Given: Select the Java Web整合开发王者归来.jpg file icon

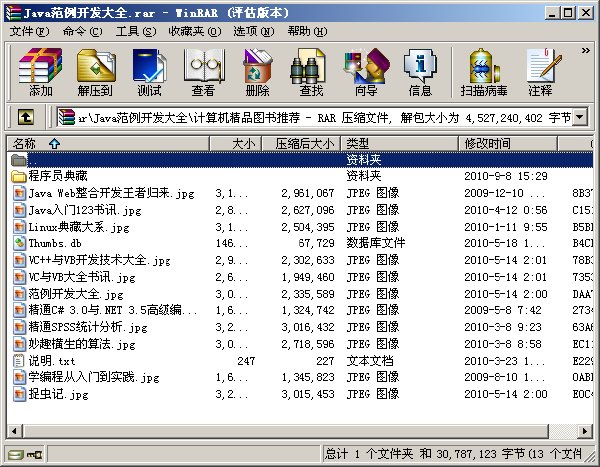Looking at the screenshot, I should coord(19,193).
